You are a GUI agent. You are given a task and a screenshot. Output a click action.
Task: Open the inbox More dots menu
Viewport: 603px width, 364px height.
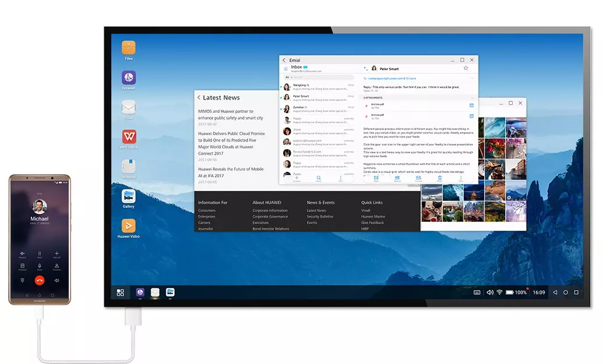(340, 178)
